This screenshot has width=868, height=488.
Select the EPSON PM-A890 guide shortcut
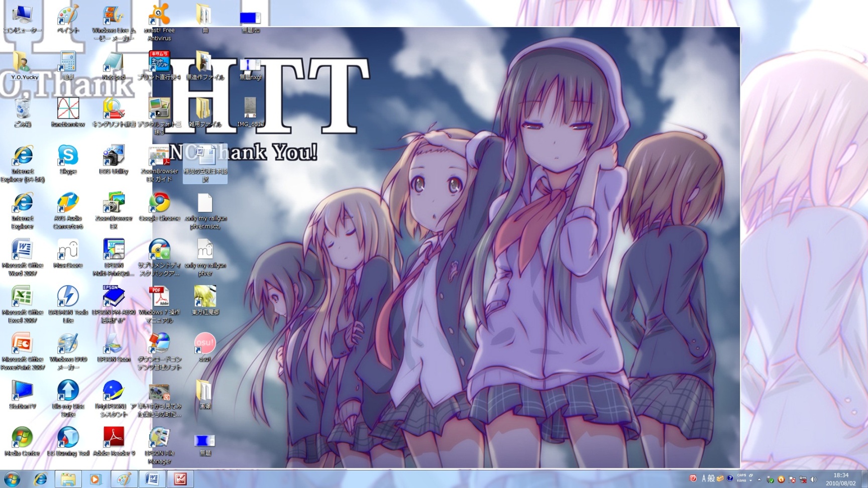point(114,304)
